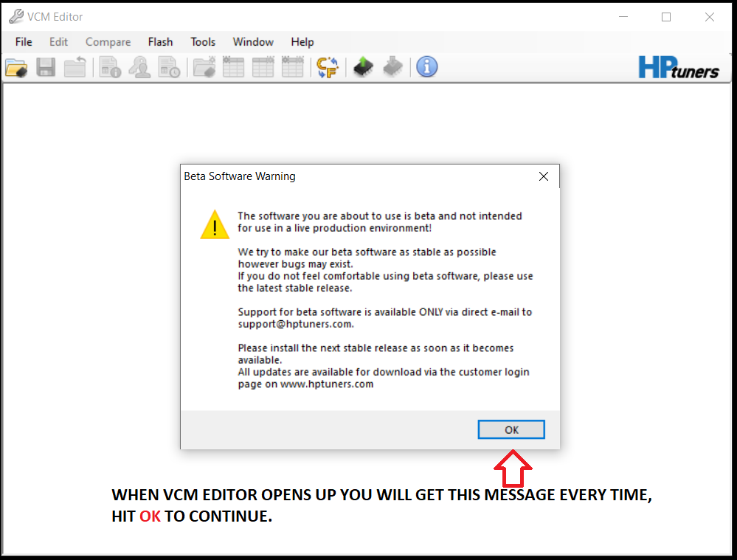Click the first table gear icon
Viewport: 737px width, 560px height.
pos(233,67)
